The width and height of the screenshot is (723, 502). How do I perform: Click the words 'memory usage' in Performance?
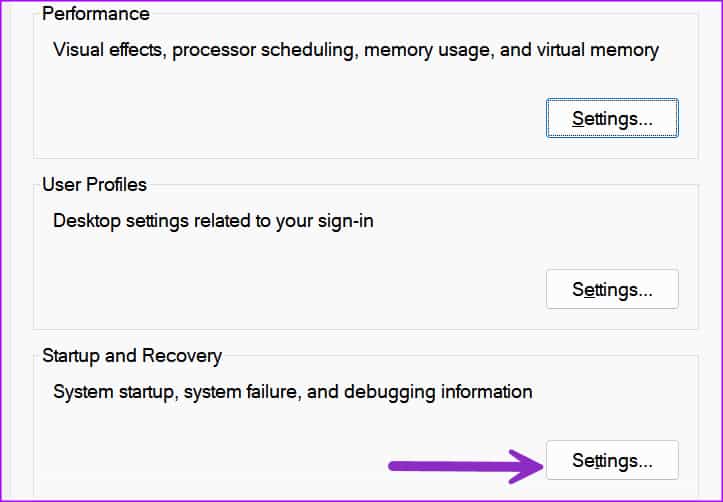point(428,50)
